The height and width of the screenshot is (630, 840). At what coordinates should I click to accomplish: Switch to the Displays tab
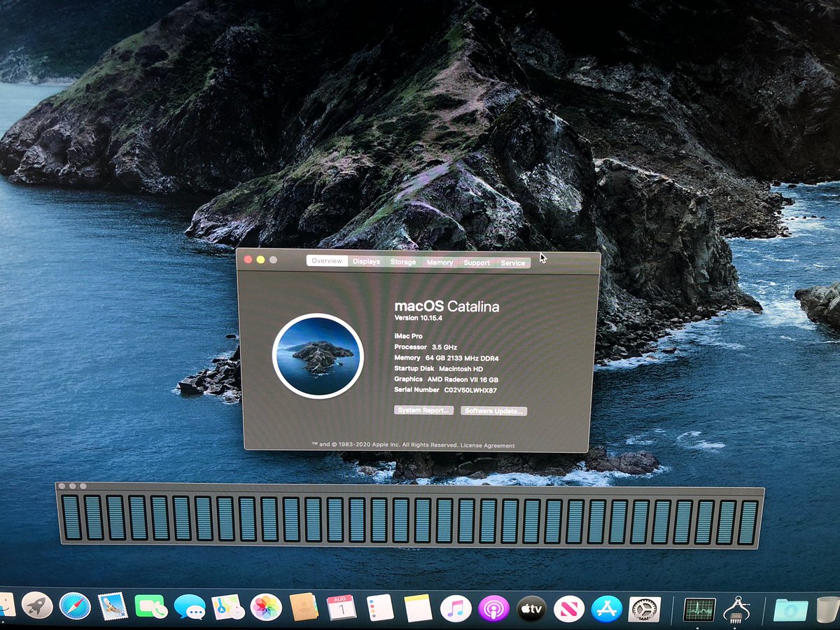coord(366,261)
